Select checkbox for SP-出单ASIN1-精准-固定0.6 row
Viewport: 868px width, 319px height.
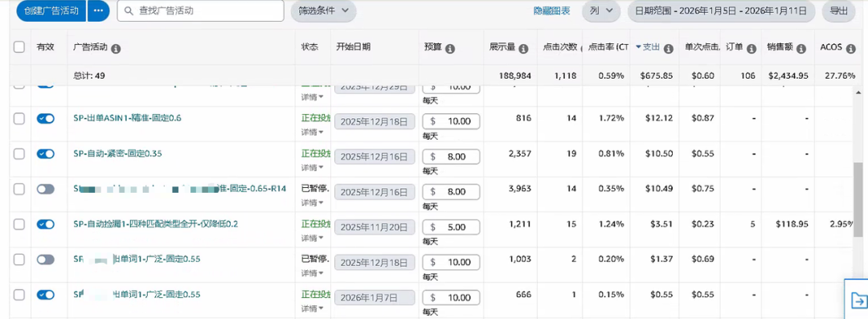pos(19,118)
